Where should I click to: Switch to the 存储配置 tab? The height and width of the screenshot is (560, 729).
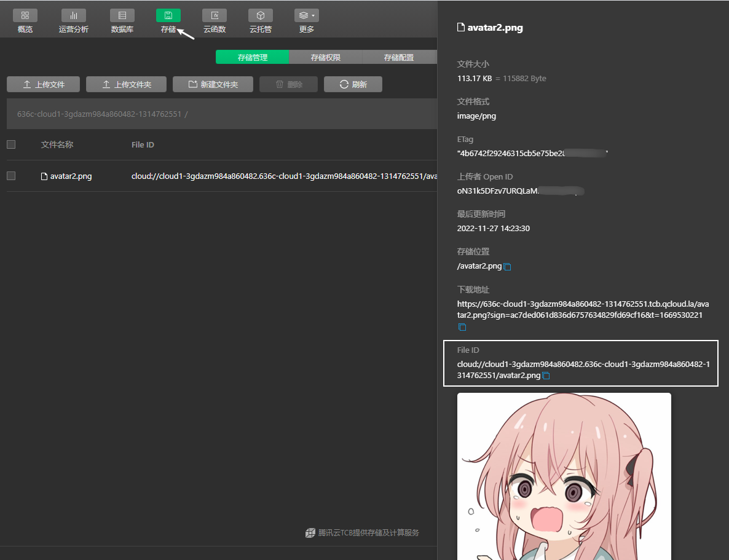pyautogui.click(x=399, y=57)
